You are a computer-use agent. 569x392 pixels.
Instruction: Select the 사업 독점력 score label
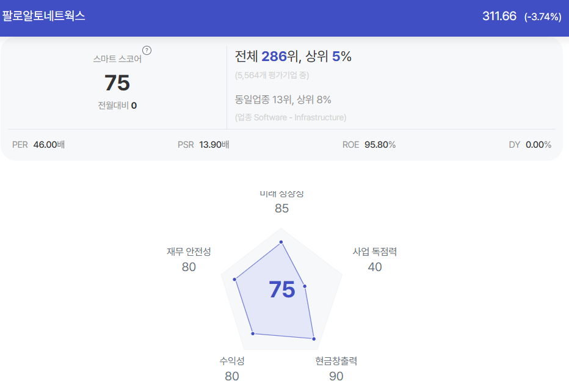(x=375, y=252)
